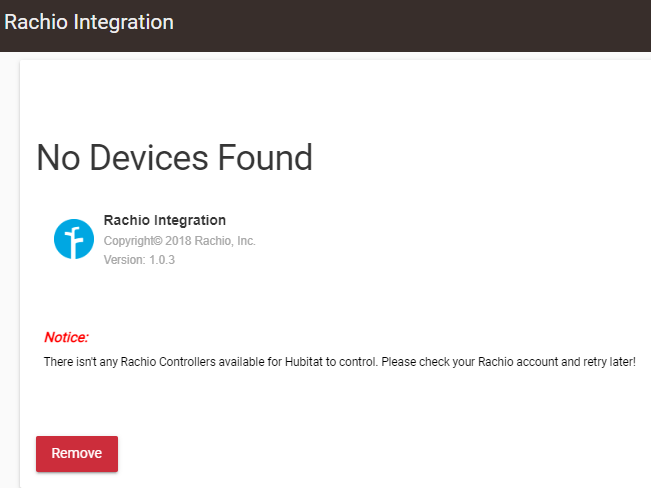Click the bold 'Rachio Integration' app name

click(165, 220)
